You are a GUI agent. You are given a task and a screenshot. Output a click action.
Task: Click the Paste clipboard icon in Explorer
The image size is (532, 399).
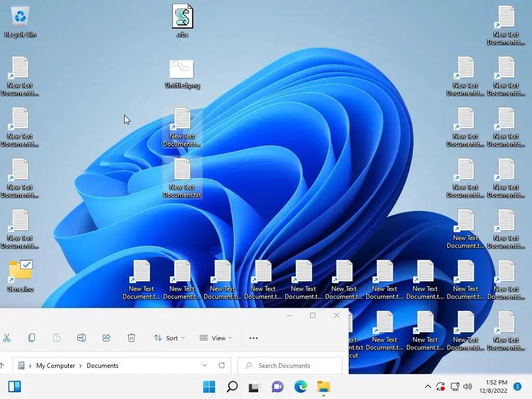56,338
